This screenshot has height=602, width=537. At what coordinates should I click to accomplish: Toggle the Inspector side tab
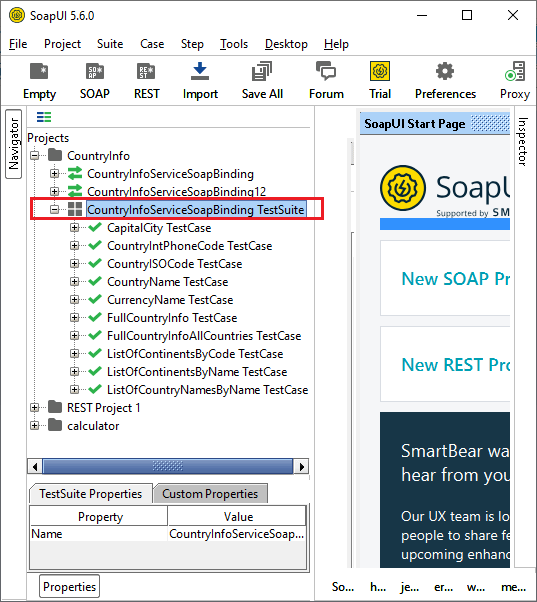click(x=523, y=142)
